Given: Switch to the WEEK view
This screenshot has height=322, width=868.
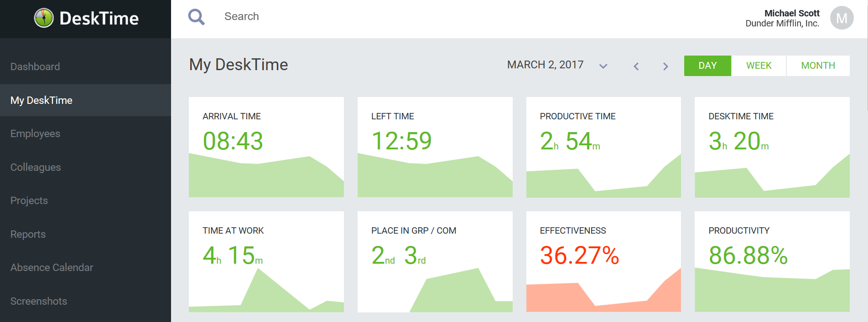Looking at the screenshot, I should [759, 66].
